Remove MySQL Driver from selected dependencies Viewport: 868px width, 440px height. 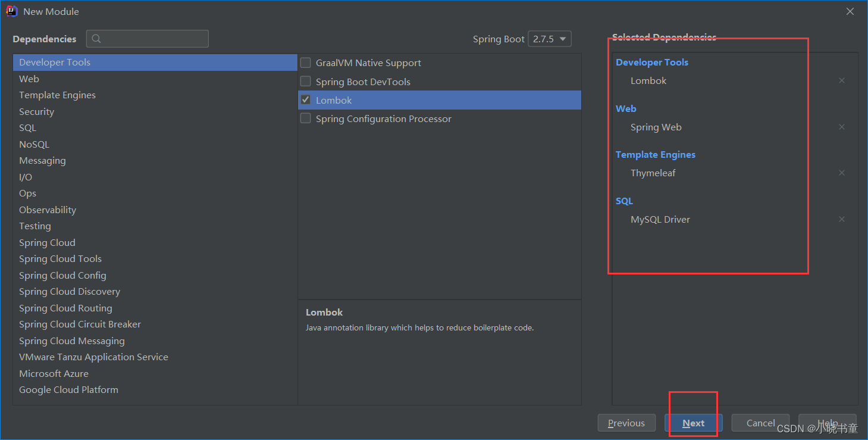pyautogui.click(x=841, y=219)
